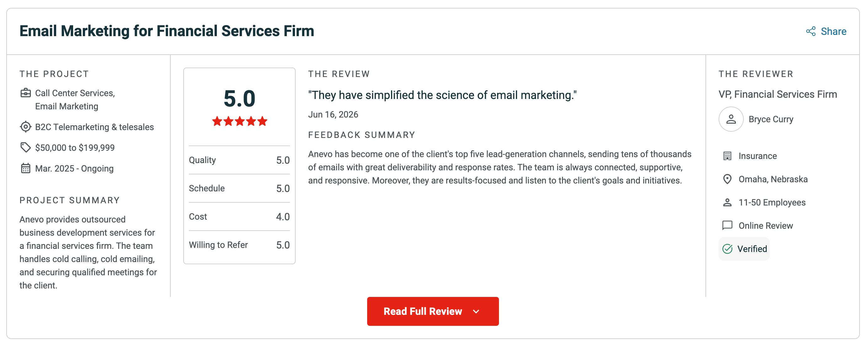Viewport: 868px width, 345px height.
Task: Click the building icon next to Insurance
Action: point(727,156)
